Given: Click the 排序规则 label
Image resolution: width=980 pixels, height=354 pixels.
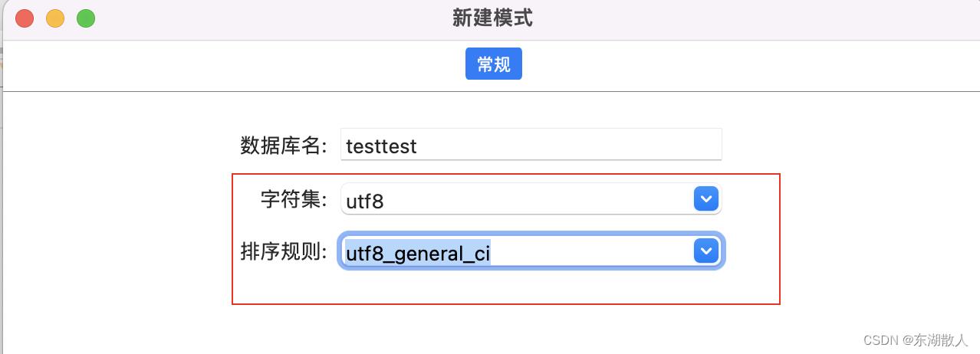Looking at the screenshot, I should tap(284, 251).
